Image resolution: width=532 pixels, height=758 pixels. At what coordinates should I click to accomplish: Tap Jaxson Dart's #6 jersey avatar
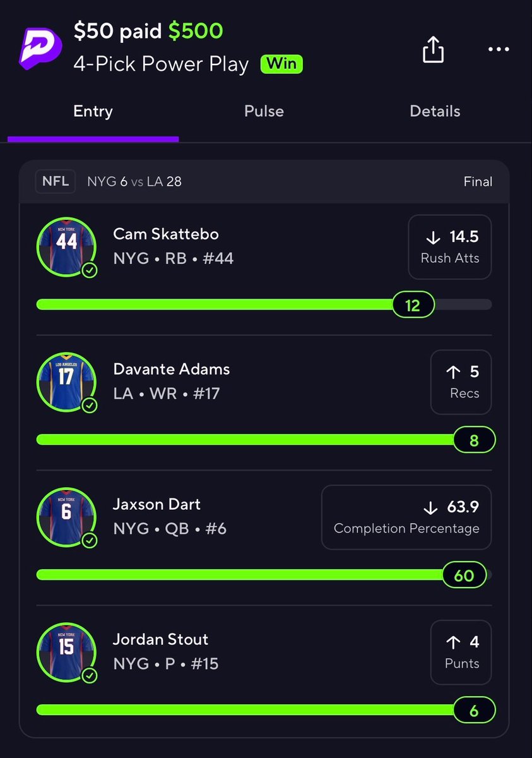66,517
